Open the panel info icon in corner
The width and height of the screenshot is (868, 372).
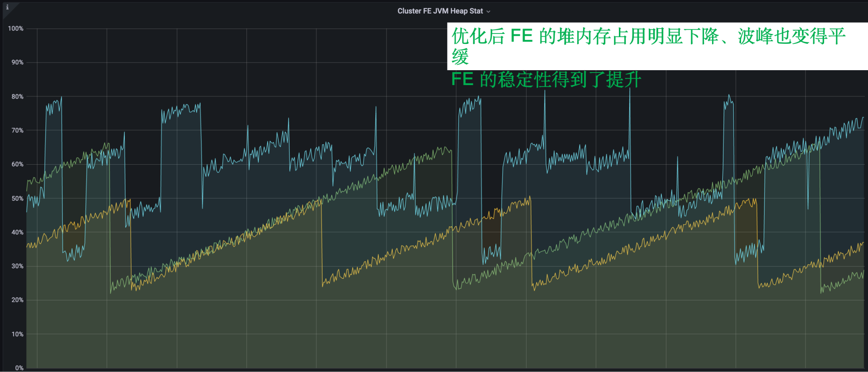pos(7,7)
